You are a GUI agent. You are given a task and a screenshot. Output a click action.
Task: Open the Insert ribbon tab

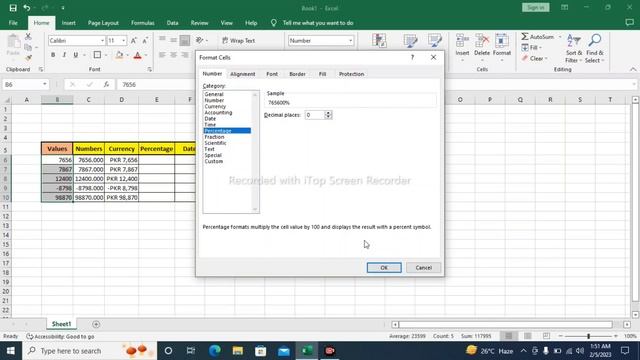(x=69, y=23)
